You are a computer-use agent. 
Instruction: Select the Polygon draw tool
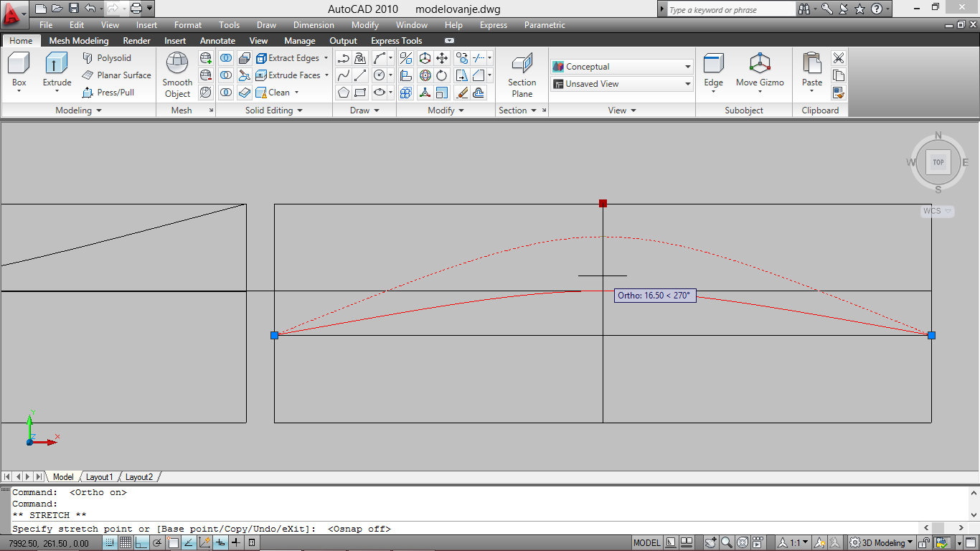tap(344, 93)
